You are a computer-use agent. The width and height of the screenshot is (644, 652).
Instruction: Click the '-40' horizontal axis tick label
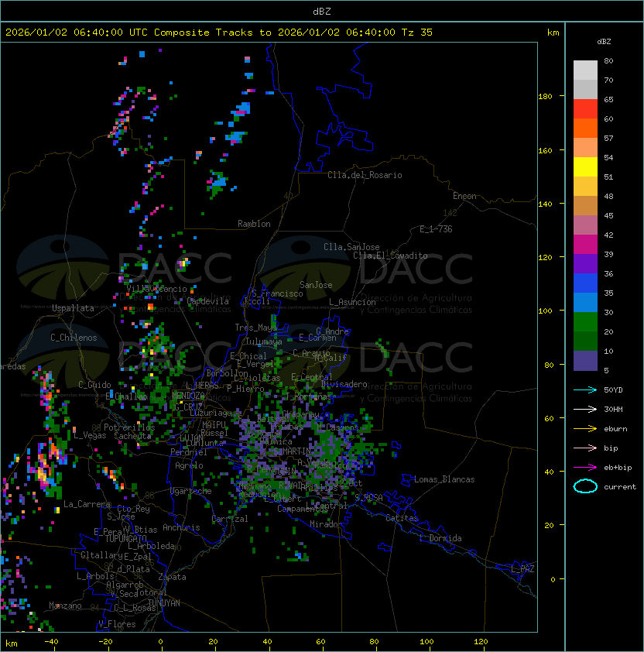52,642
